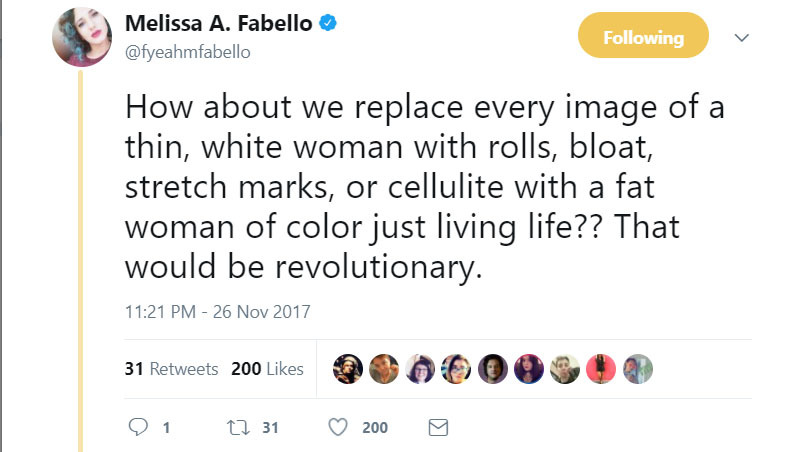The width and height of the screenshot is (799, 452).
Task: Click the second liker avatar in the row
Action: pos(383,369)
